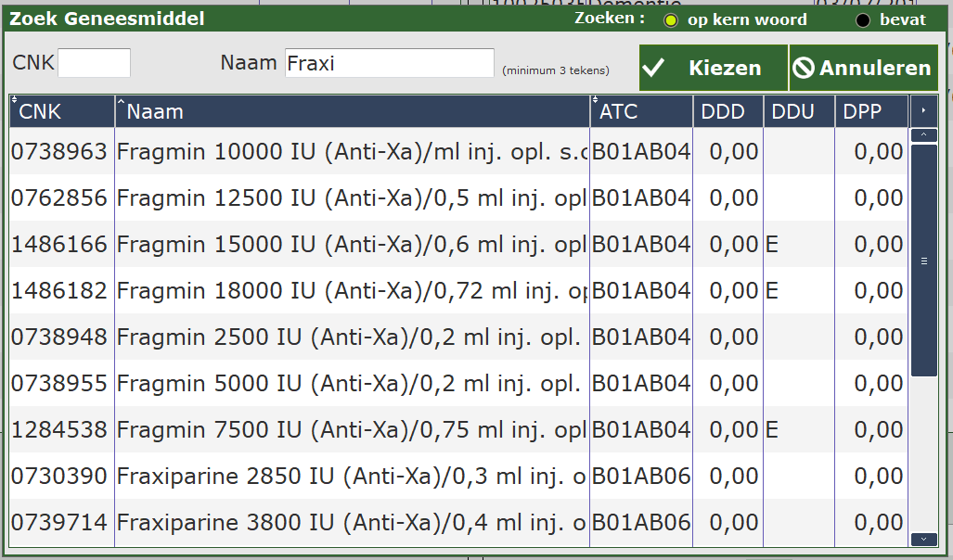Click the vertical scrollbar thumb
Screen dimensions: 953x560
(924, 261)
